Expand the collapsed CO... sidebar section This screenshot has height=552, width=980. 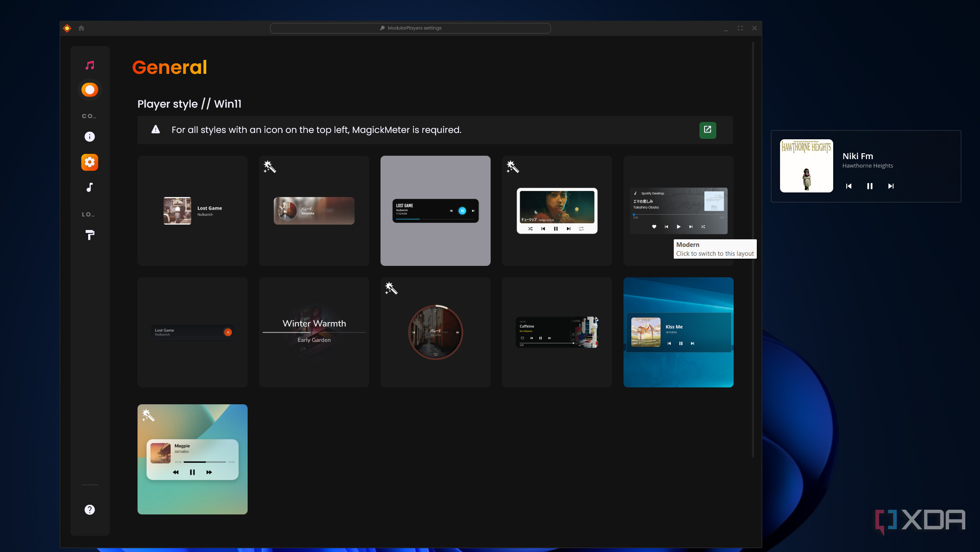tap(89, 116)
